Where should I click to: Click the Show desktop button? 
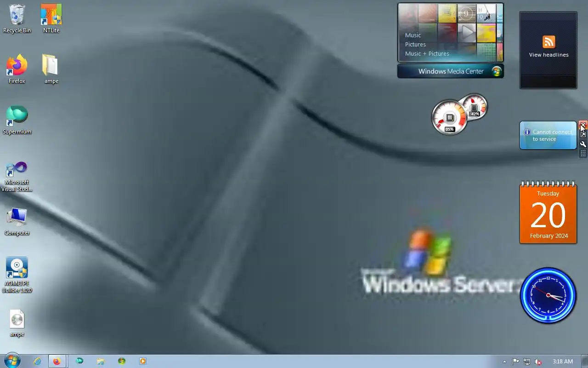click(x=584, y=362)
